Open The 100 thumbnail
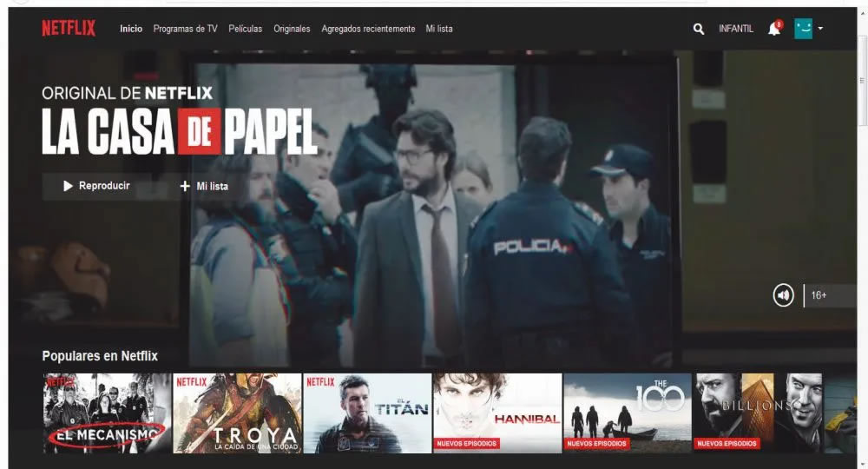868x469 pixels. (628, 413)
